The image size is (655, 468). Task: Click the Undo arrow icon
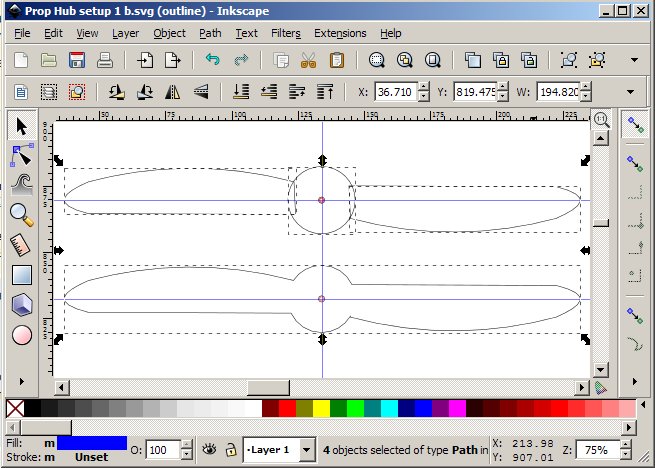coord(212,60)
